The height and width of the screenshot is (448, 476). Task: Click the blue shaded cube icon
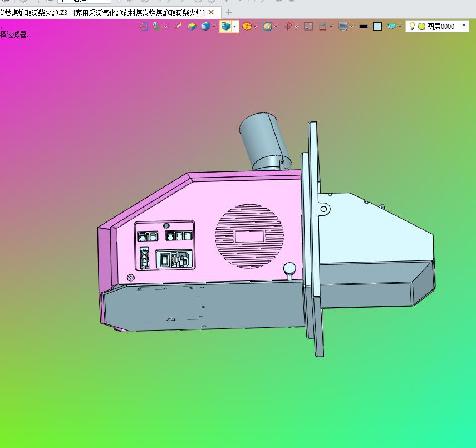pyautogui.click(x=206, y=27)
